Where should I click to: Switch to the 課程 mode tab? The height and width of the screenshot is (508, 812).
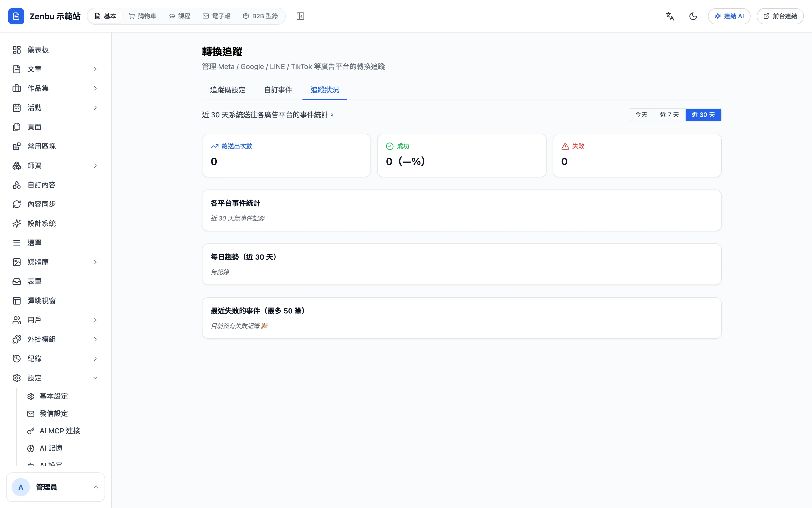click(x=179, y=16)
